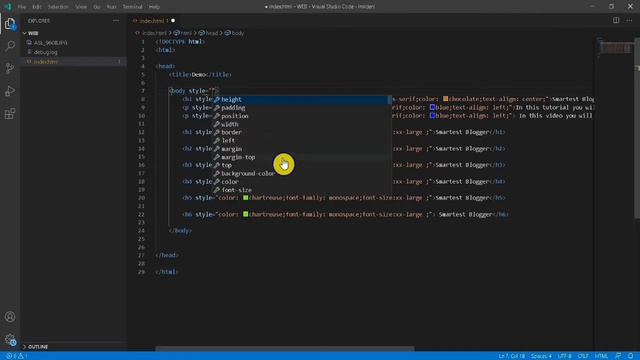Open the Explorer view in activity bar
The image size is (640, 360).
(10, 24)
